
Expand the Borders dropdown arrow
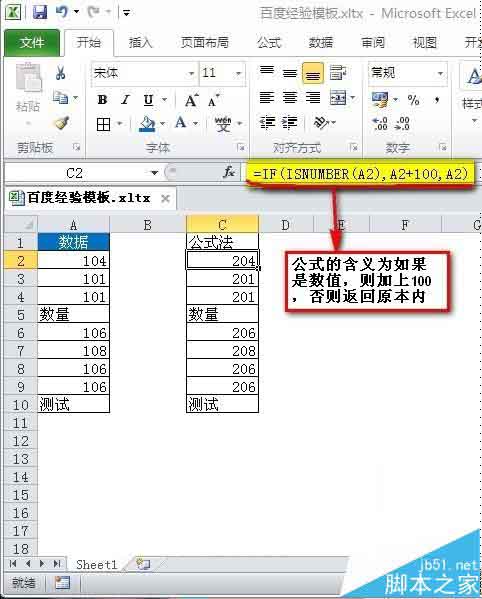[119, 124]
